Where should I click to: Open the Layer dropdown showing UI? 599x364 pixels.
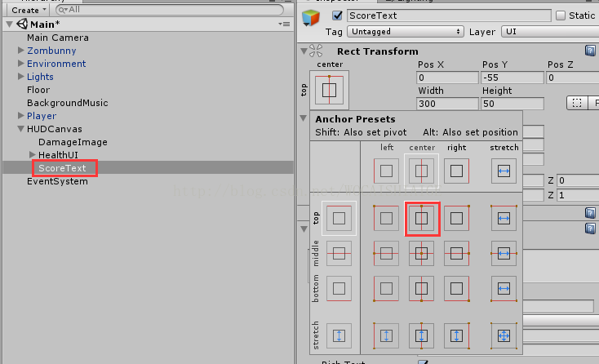click(x=551, y=31)
